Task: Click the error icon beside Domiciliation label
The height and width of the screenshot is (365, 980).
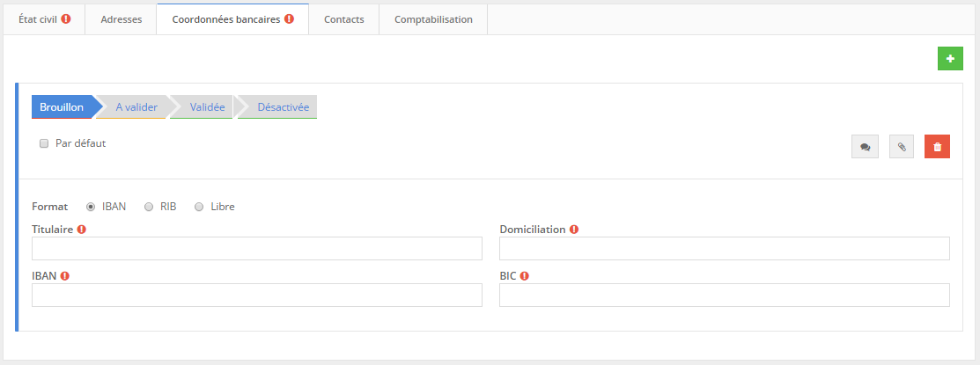Action: tap(574, 230)
